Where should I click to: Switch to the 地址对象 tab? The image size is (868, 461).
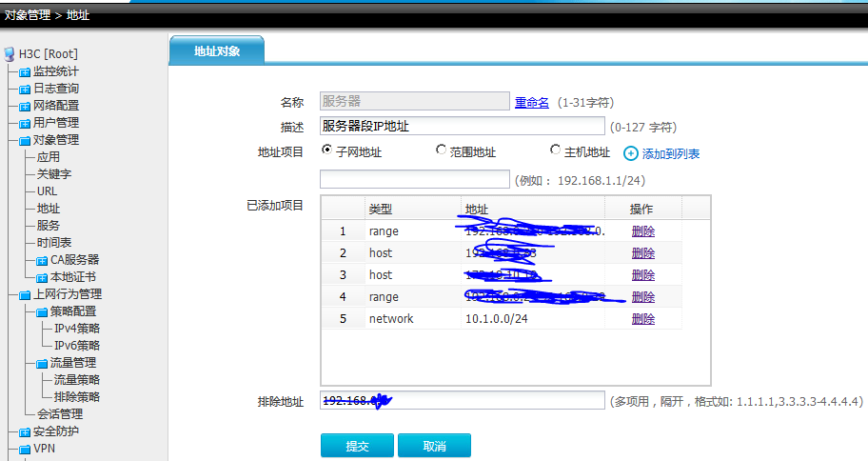[x=217, y=51]
